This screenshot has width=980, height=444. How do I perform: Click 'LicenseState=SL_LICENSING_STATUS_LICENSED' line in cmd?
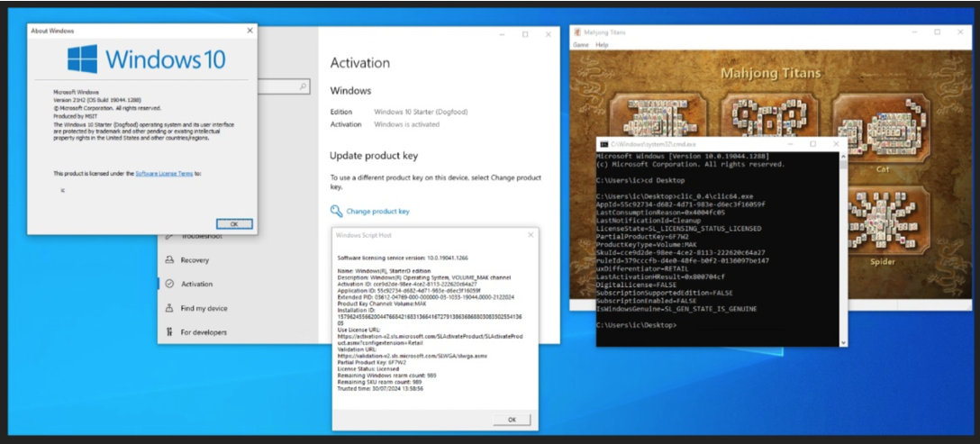point(678,229)
